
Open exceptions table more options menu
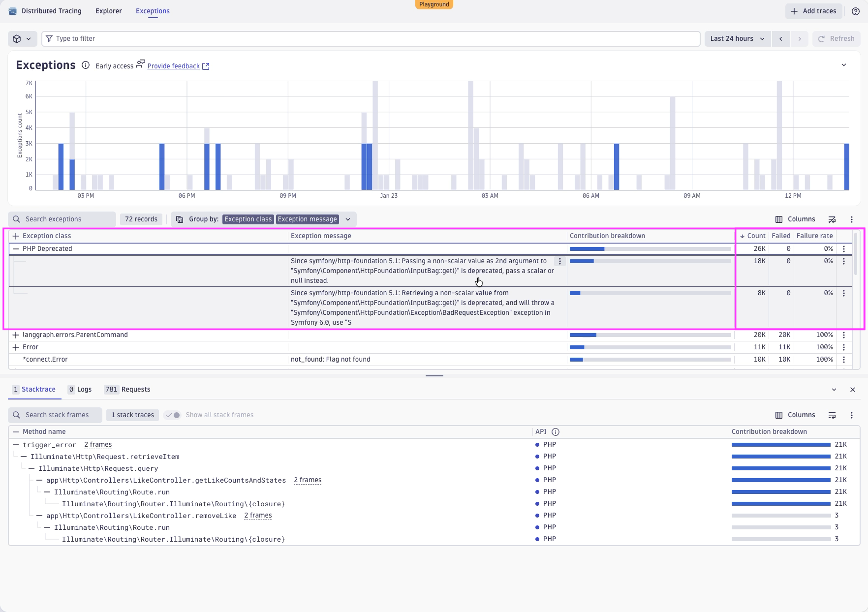point(852,219)
